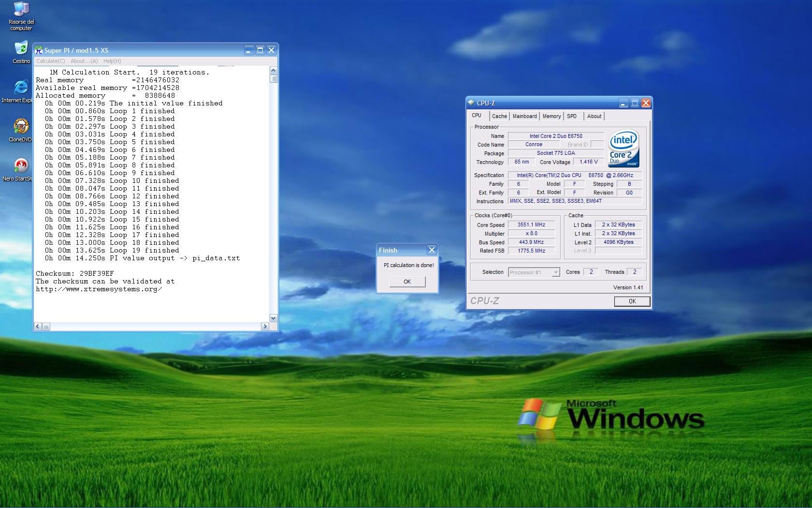Viewport: 812px width, 508px height.
Task: Click the Specification field E6750 @ 2.66GHz
Action: tap(575, 175)
